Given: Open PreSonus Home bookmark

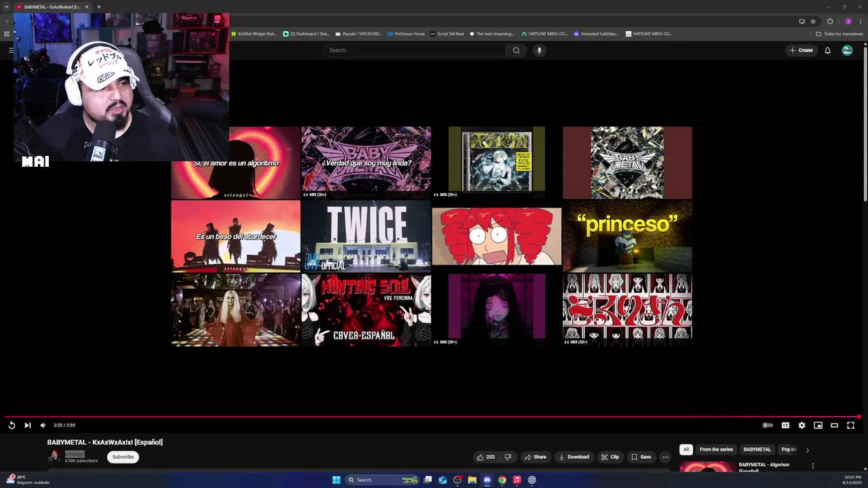Looking at the screenshot, I should (406, 34).
